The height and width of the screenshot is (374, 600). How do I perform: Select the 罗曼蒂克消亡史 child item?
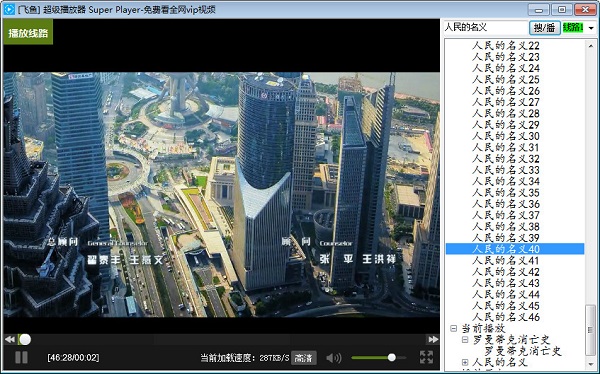coord(523,351)
